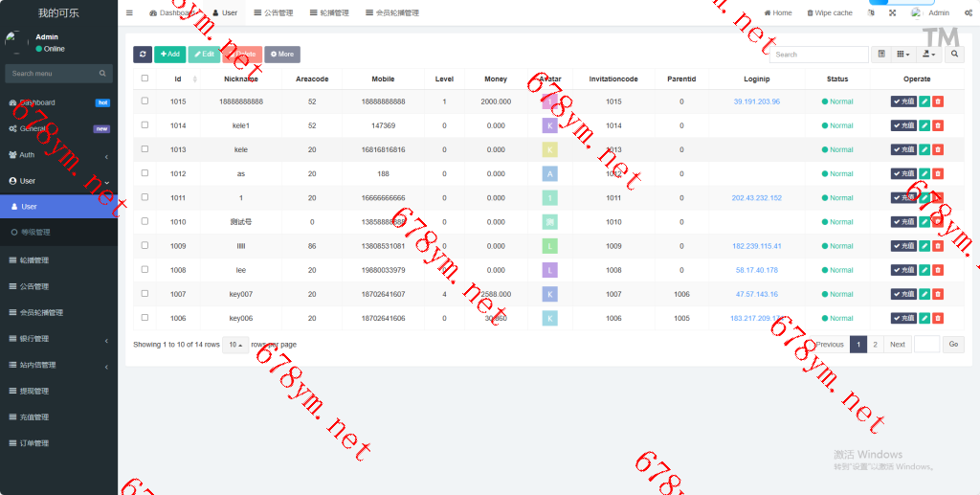Image resolution: width=980 pixels, height=495 pixels.
Task: Click the refresh table icon button
Action: coord(142,55)
